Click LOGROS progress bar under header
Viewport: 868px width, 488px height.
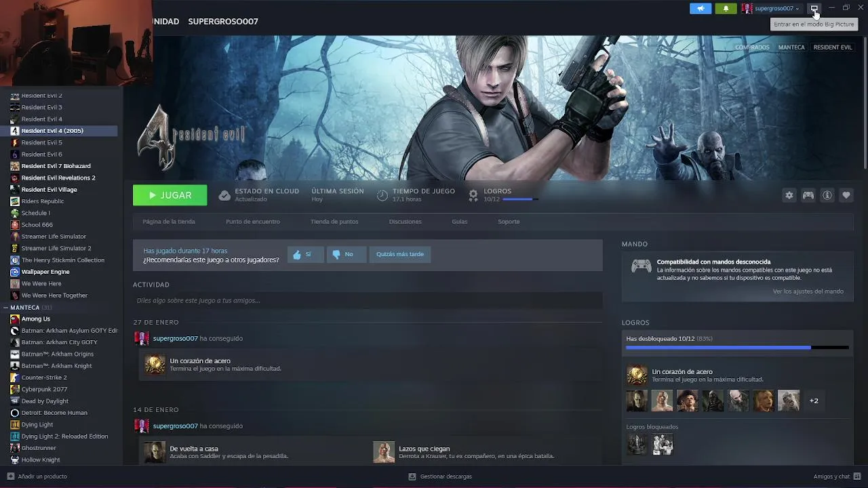[x=521, y=199]
